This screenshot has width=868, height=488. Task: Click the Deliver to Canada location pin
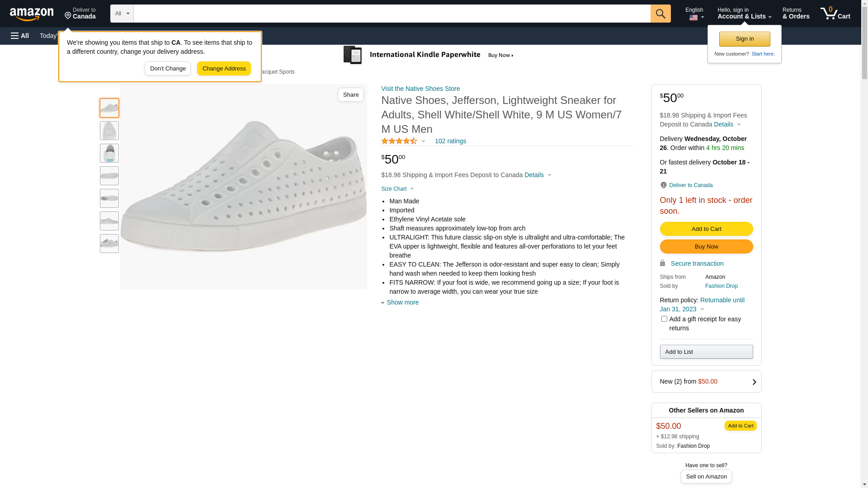point(663,185)
